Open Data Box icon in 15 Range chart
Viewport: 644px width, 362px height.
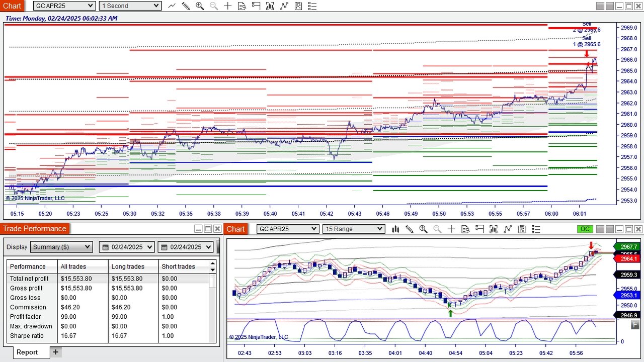[465, 229]
